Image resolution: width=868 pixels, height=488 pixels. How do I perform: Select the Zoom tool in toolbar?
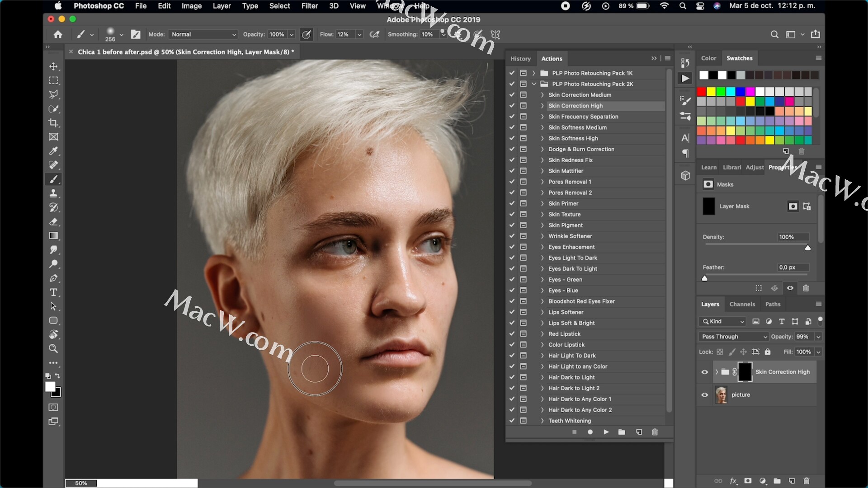click(x=53, y=349)
